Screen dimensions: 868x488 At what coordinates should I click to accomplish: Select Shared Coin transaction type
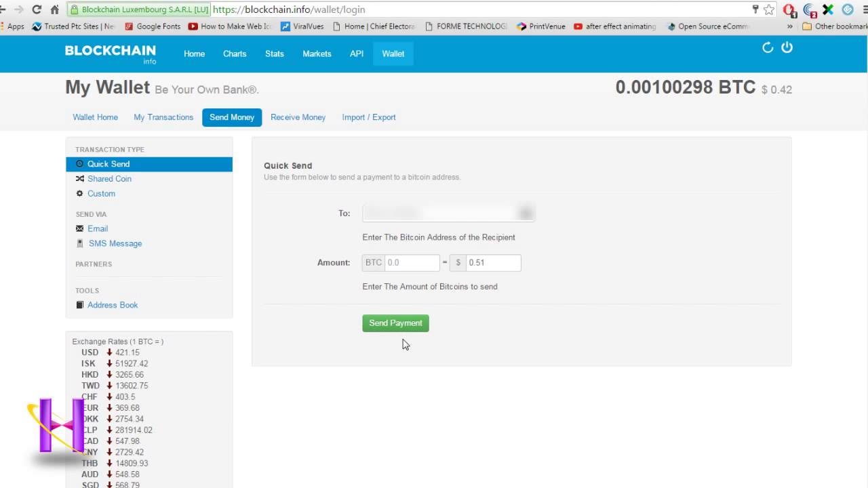(x=109, y=179)
